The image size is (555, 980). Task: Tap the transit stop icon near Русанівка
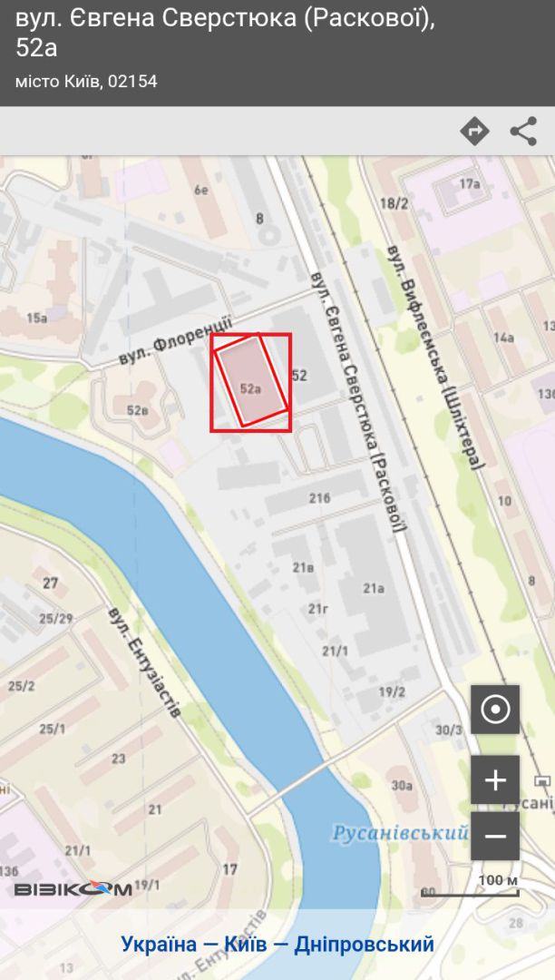point(541,780)
